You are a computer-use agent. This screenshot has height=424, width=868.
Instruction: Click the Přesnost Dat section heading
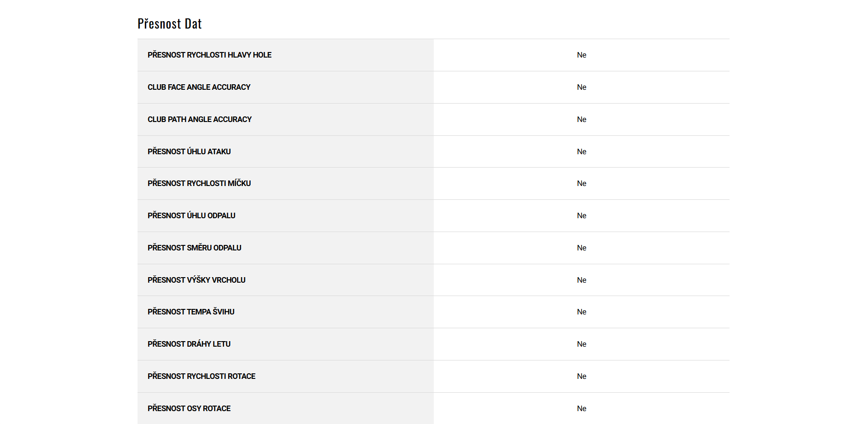click(x=169, y=23)
